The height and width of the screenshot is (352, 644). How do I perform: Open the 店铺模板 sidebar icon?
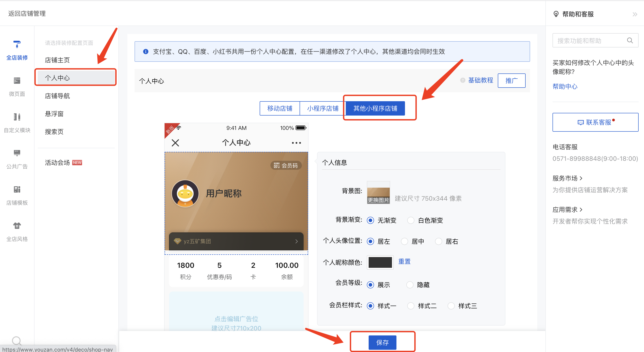pos(17,189)
